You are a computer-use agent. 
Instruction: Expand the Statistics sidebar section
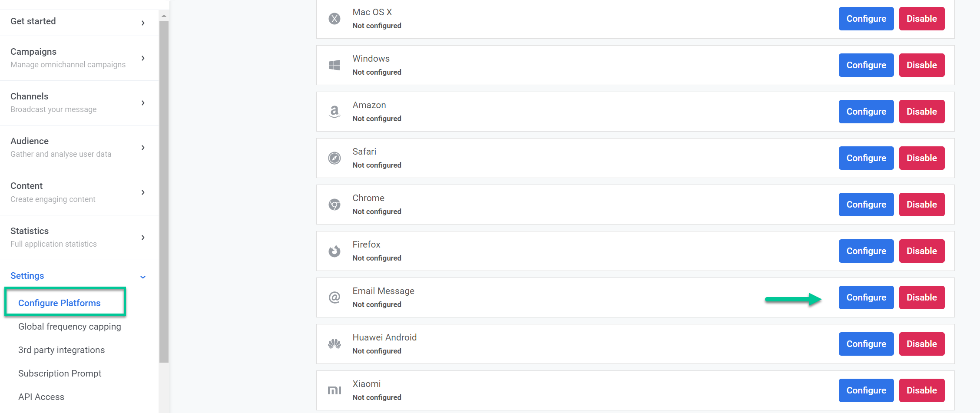(143, 238)
